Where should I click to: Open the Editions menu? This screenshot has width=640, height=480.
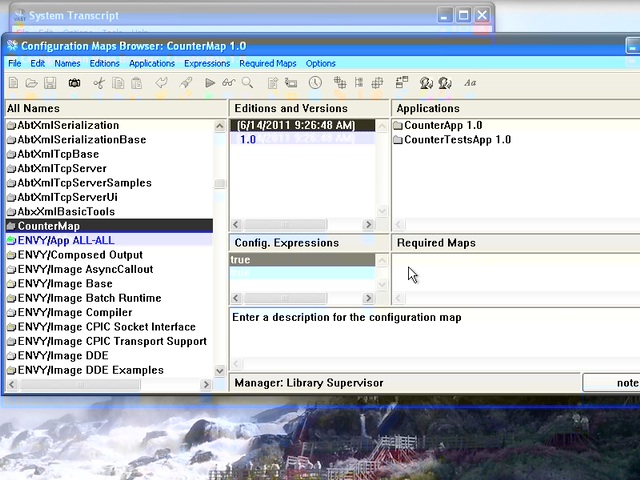click(104, 63)
